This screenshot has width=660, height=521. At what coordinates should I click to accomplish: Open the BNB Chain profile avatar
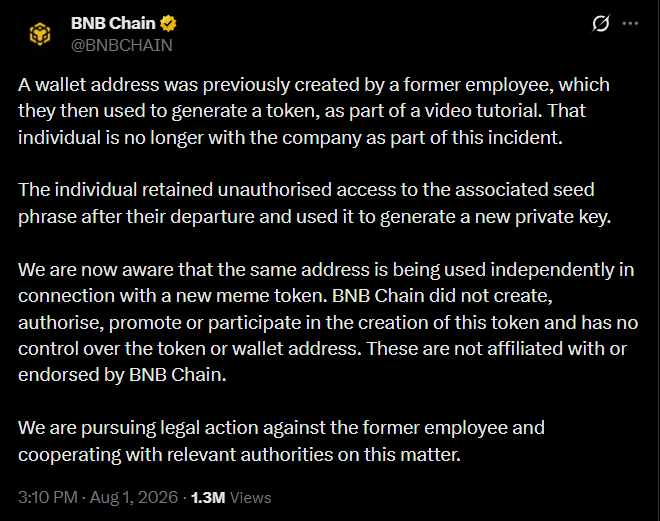click(x=40, y=34)
